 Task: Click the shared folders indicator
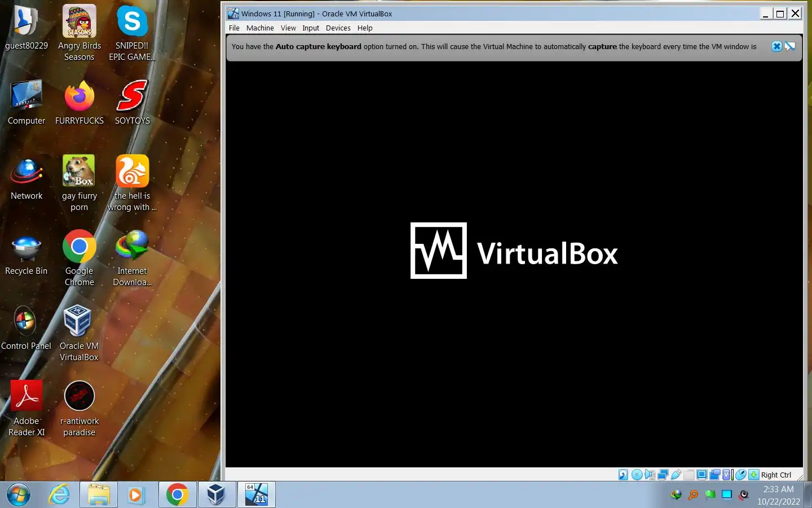click(689, 475)
